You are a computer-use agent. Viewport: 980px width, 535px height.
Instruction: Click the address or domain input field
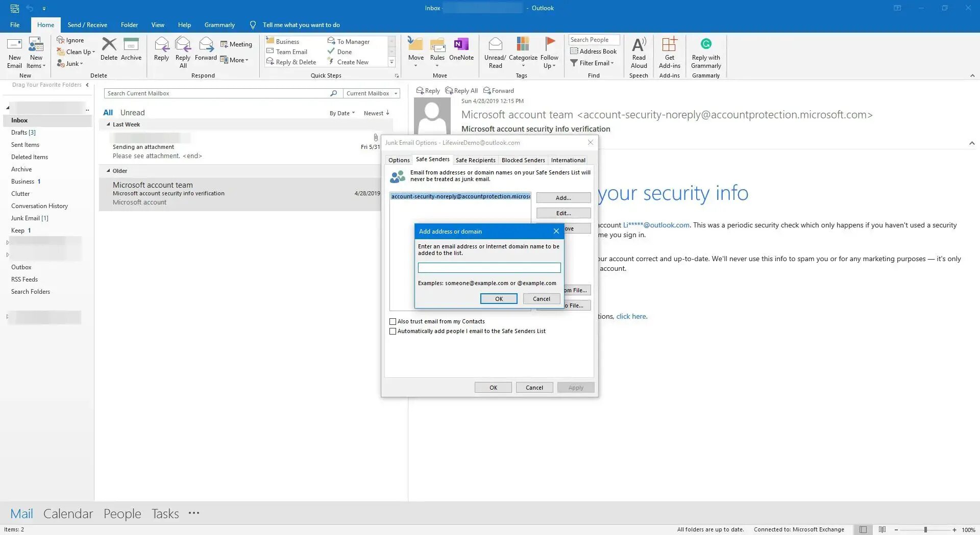pyautogui.click(x=489, y=268)
